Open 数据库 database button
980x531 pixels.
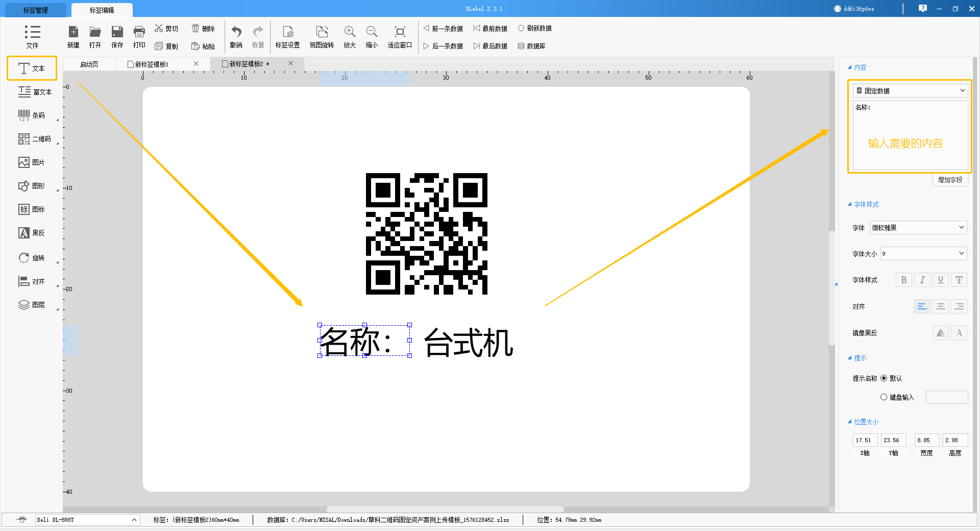(531, 46)
